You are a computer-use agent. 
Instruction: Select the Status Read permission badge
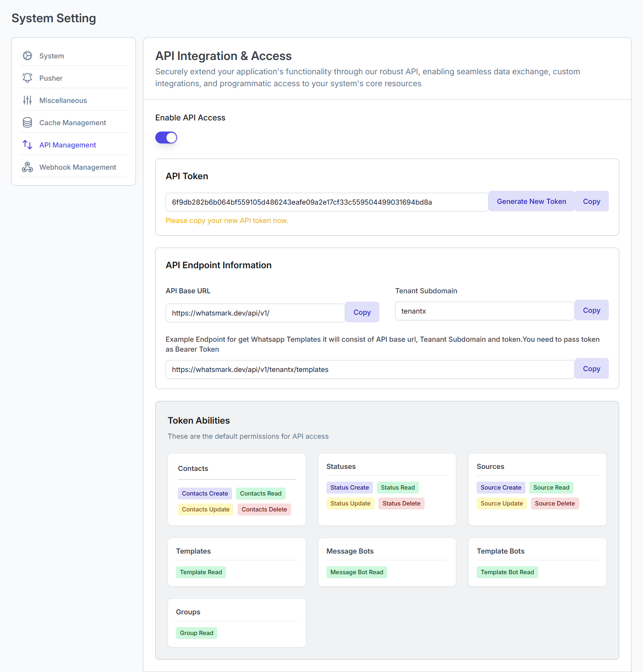(398, 487)
